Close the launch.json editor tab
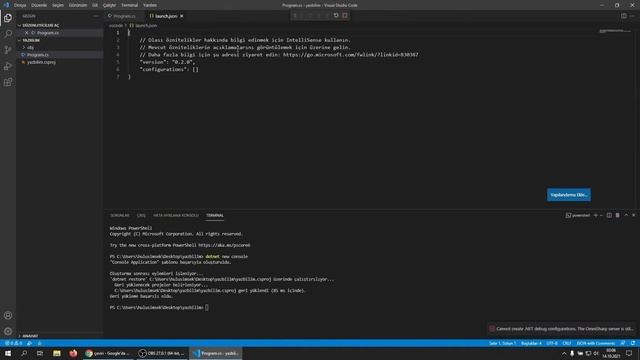Image resolution: width=640 pixels, height=360 pixels. [x=182, y=16]
